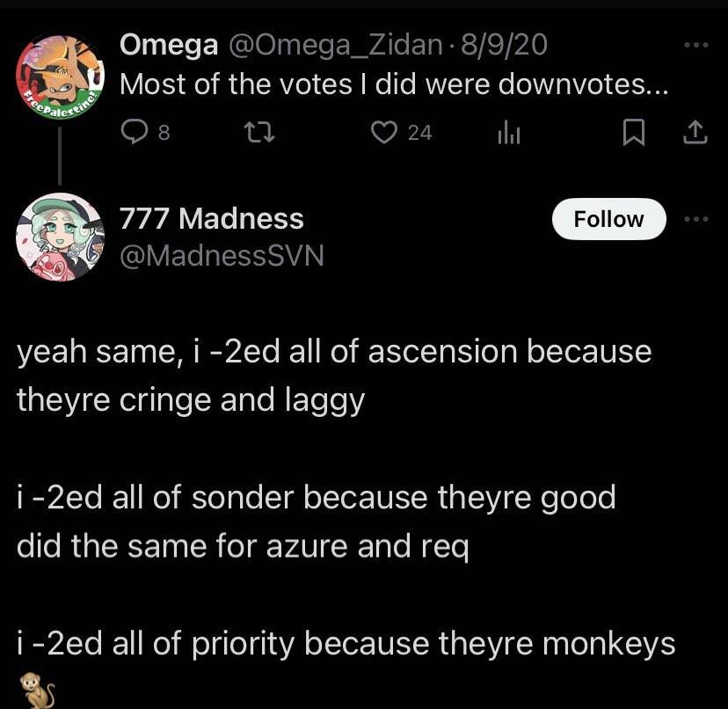The height and width of the screenshot is (709, 728).
Task: Click the Omega display name
Action: [x=168, y=44]
